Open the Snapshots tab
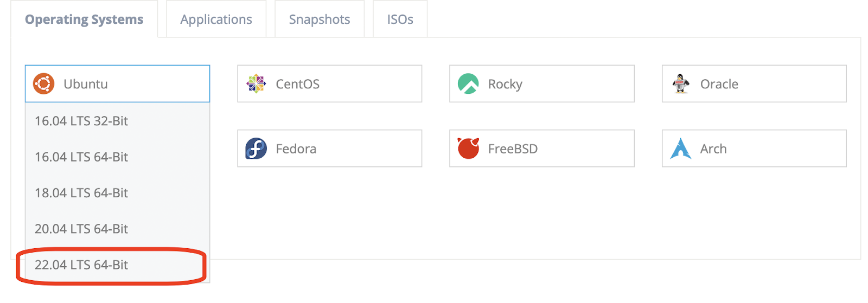 320,20
